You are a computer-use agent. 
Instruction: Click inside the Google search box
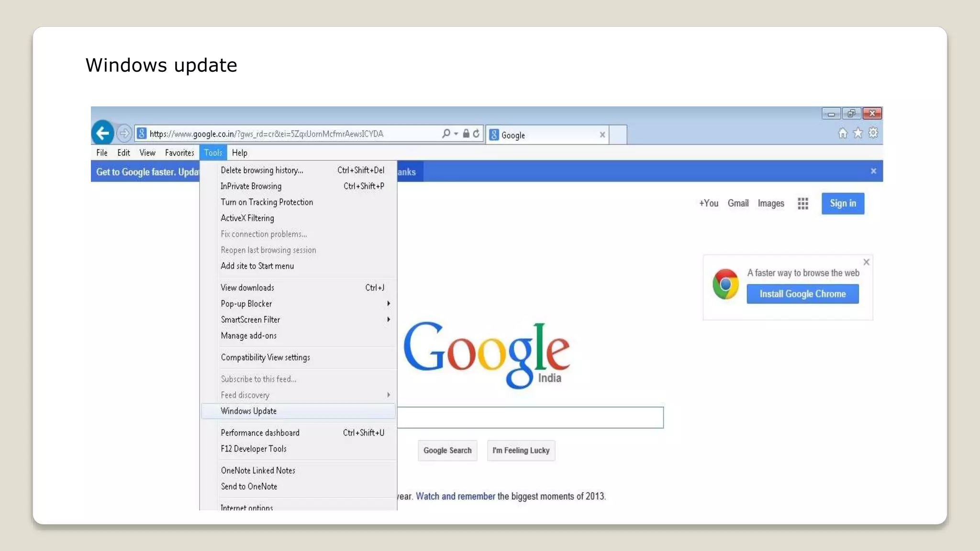(x=530, y=418)
